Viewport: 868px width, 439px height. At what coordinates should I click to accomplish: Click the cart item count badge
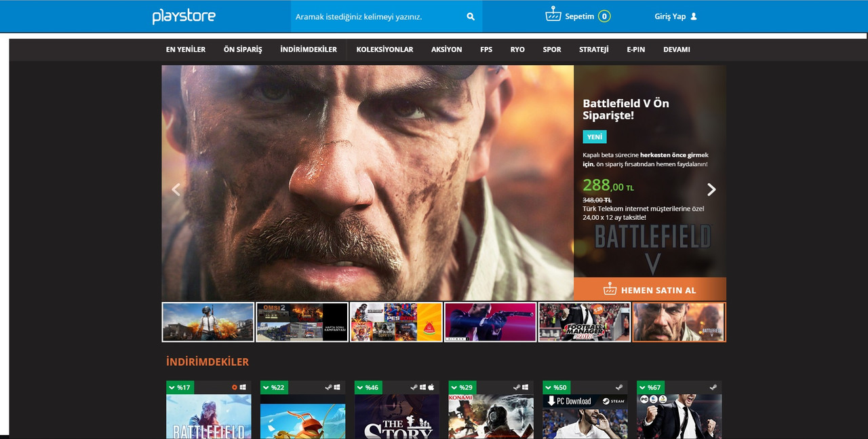pyautogui.click(x=604, y=16)
